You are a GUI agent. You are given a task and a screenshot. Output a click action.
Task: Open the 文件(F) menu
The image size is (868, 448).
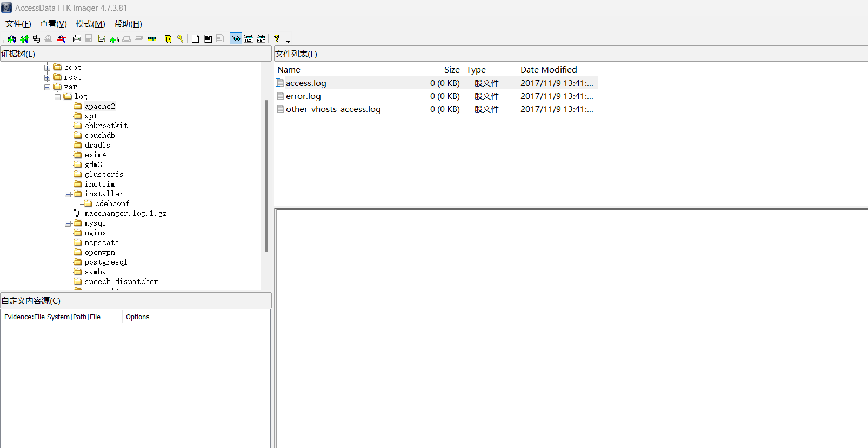click(18, 24)
